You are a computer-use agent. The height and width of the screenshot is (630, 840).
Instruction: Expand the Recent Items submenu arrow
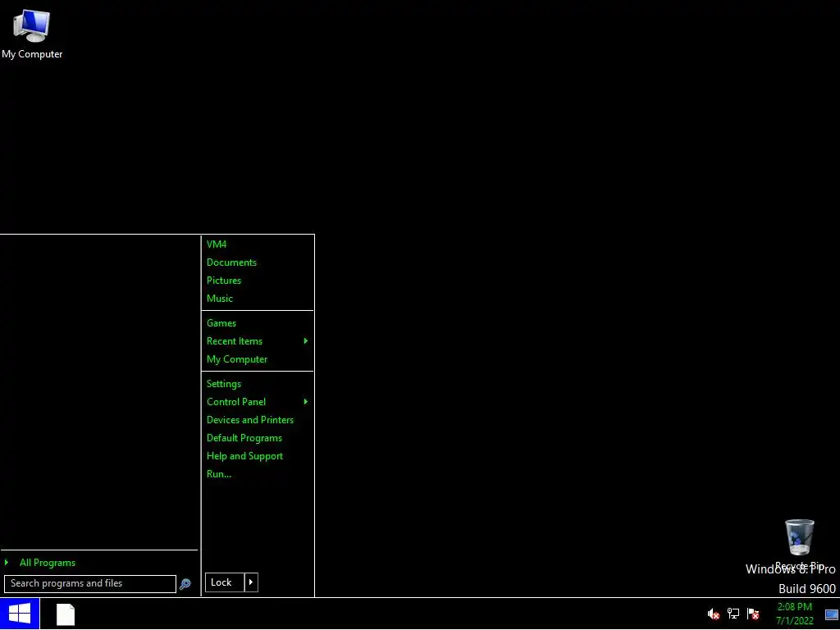pyautogui.click(x=305, y=341)
